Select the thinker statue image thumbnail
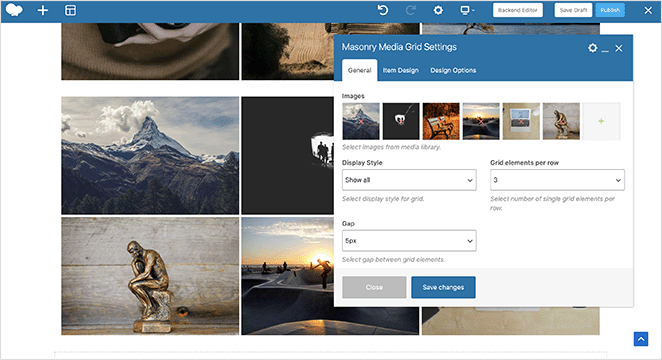This screenshot has height=360, width=662. pos(561,121)
